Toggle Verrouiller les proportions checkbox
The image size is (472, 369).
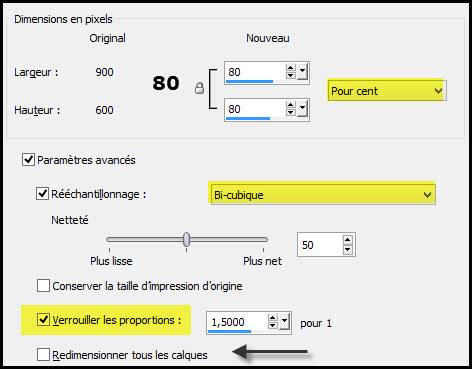click(43, 319)
